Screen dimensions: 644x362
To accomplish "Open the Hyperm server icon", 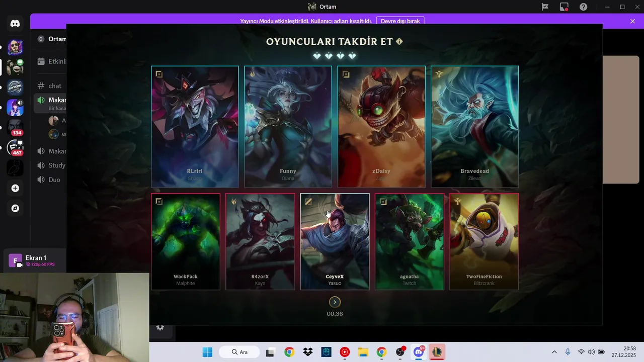I will (15, 87).
